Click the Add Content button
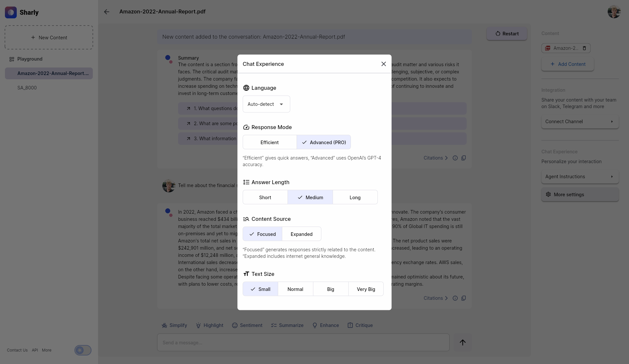Viewport: 629px width, 364px height. coord(567,64)
